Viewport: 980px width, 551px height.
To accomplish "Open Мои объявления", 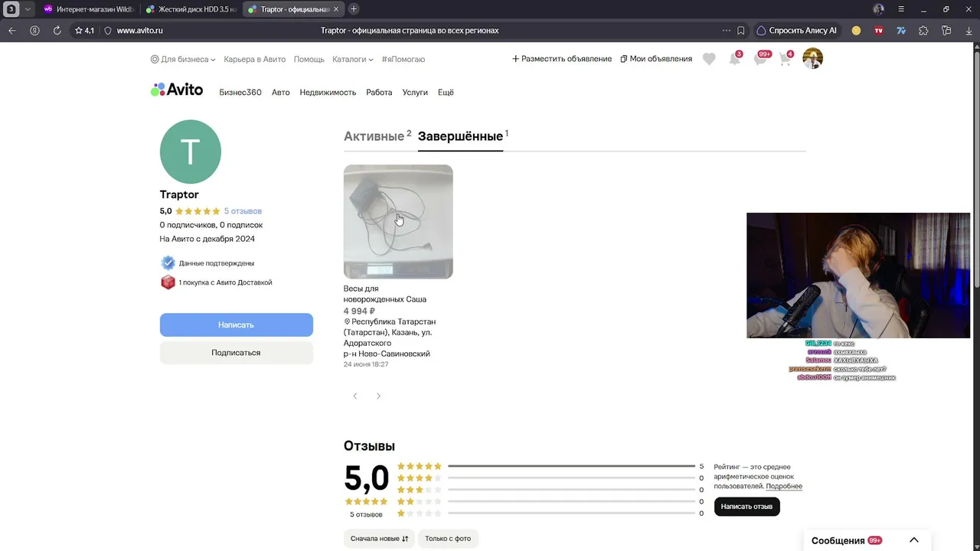I will click(656, 59).
